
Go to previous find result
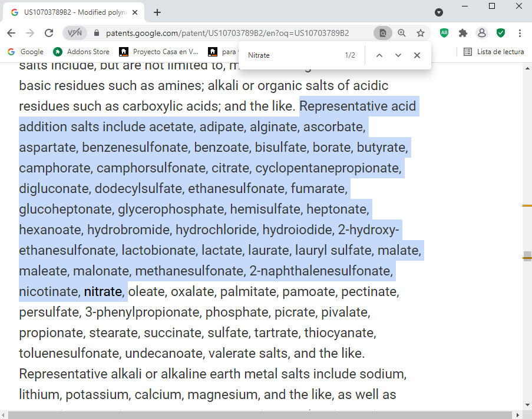tap(379, 55)
